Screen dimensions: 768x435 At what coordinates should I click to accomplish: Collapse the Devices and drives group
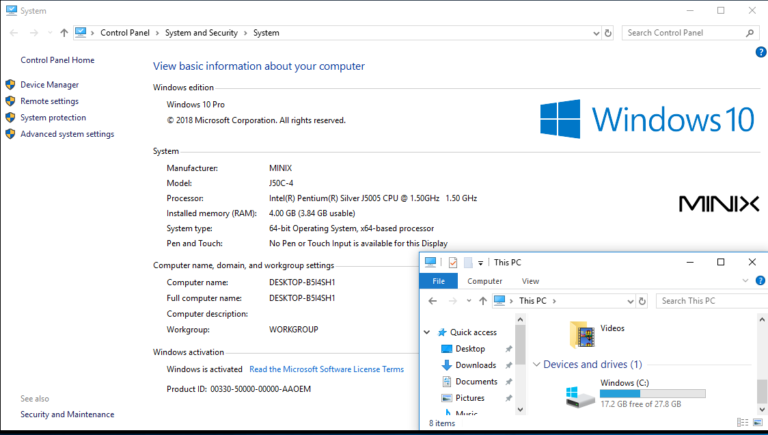click(x=537, y=365)
